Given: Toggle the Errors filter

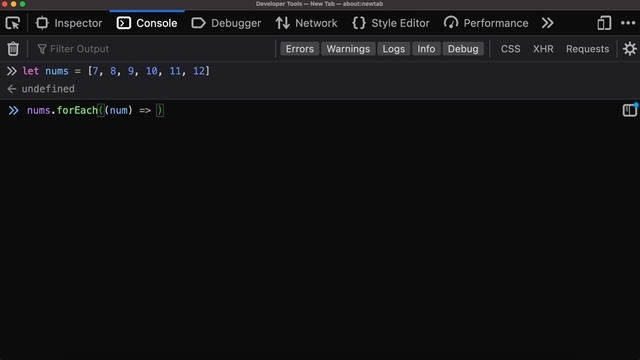Looking at the screenshot, I should pyautogui.click(x=300, y=49).
